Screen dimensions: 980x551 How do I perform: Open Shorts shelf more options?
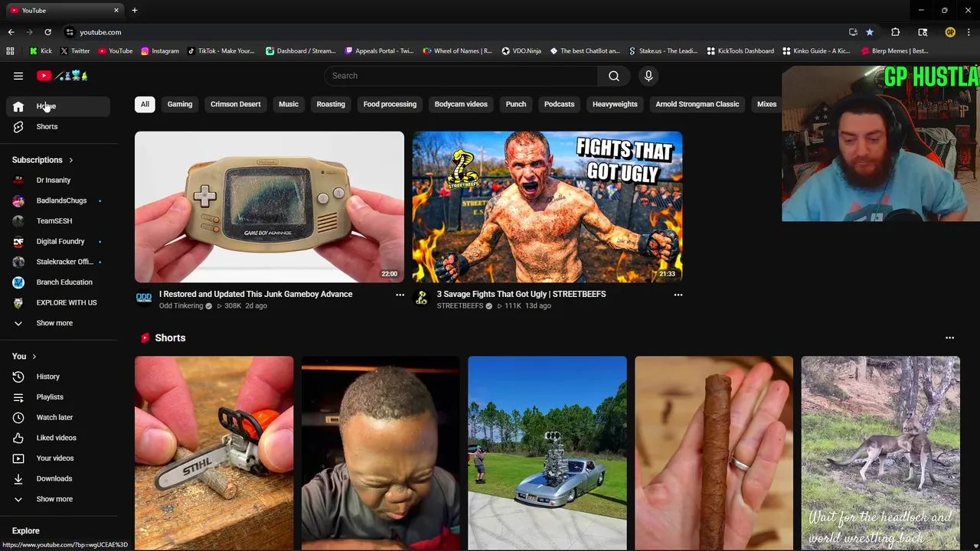coord(949,337)
